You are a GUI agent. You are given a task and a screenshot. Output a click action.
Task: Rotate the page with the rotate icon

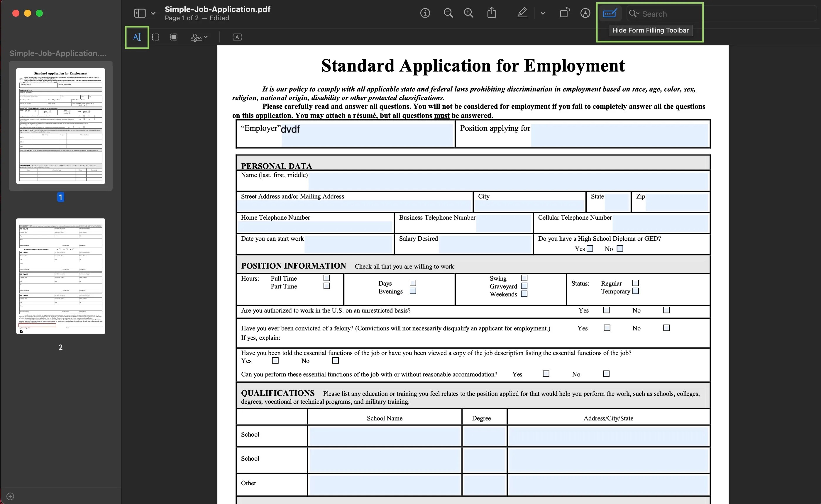click(564, 13)
